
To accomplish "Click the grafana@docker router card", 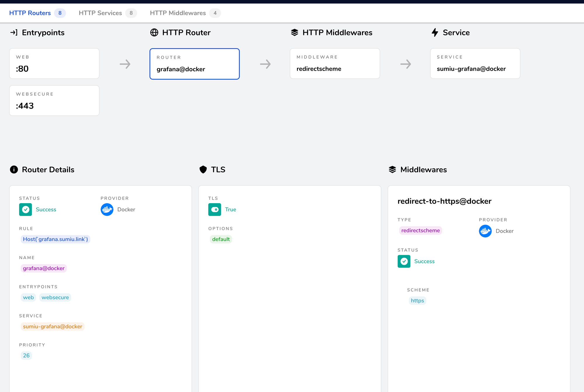I will [194, 64].
